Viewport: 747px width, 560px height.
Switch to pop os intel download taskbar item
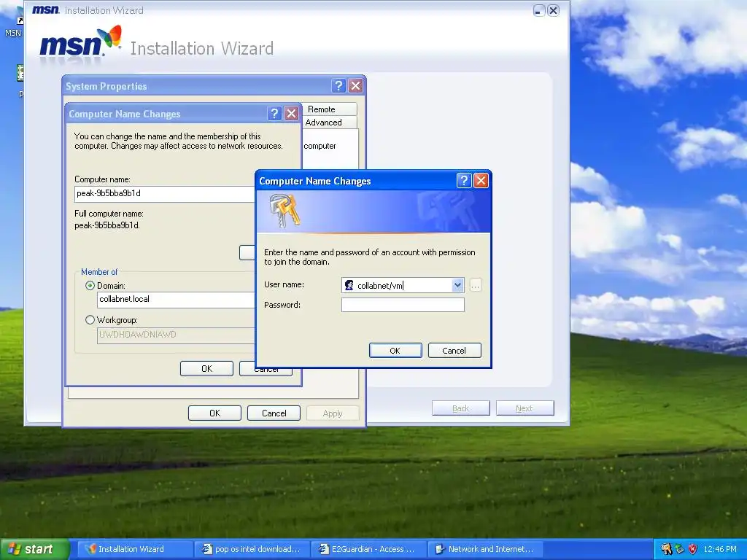[x=252, y=549]
